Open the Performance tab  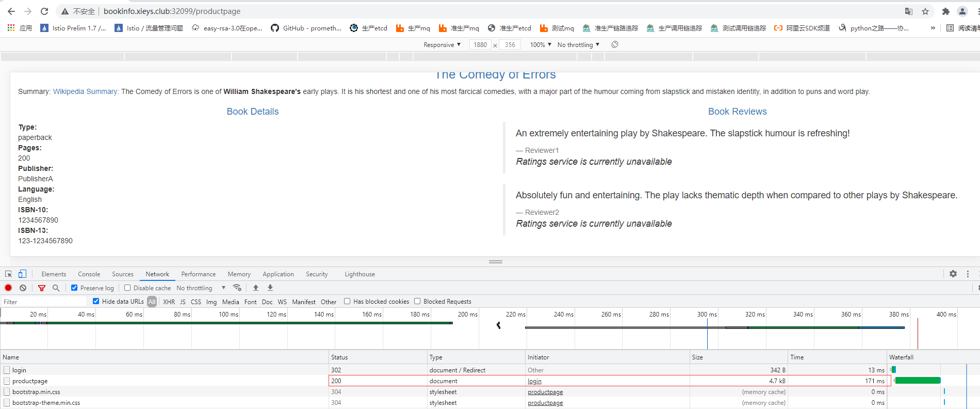tap(198, 274)
